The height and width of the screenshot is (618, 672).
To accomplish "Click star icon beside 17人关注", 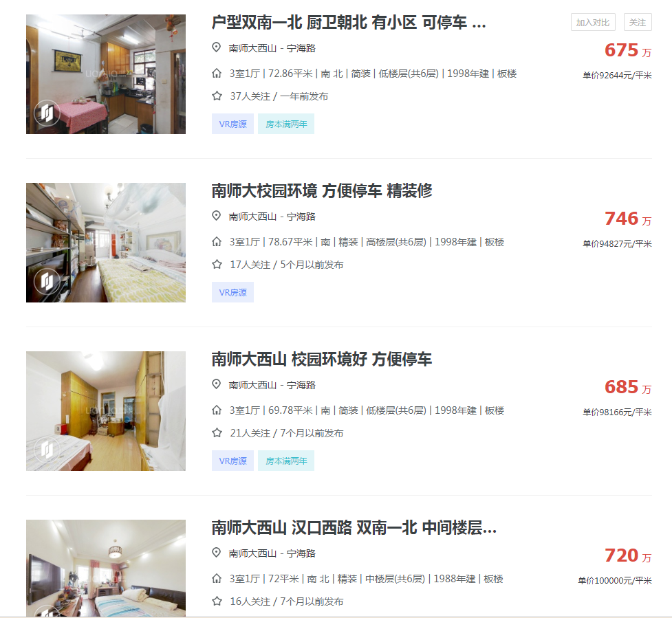I will [217, 264].
